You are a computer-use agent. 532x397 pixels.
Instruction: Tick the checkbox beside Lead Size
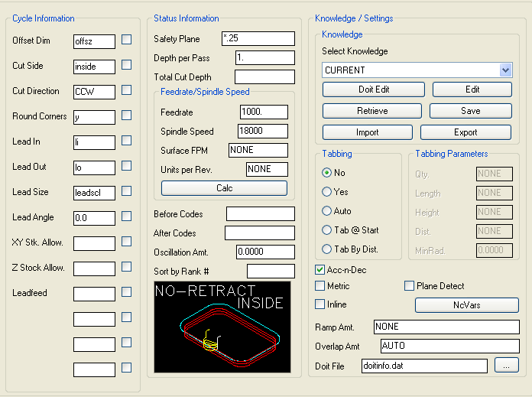pyautogui.click(x=127, y=191)
